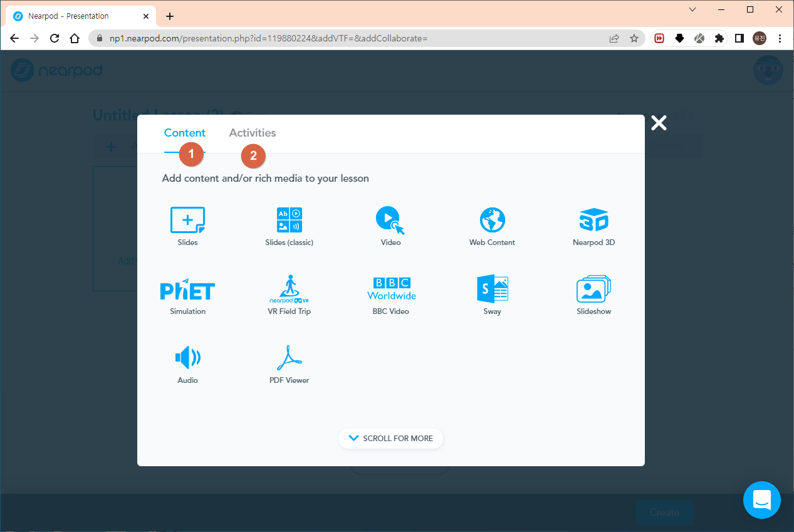Viewport: 794px width, 532px height.
Task: Click the gray circular extension icon
Action: [x=699, y=38]
